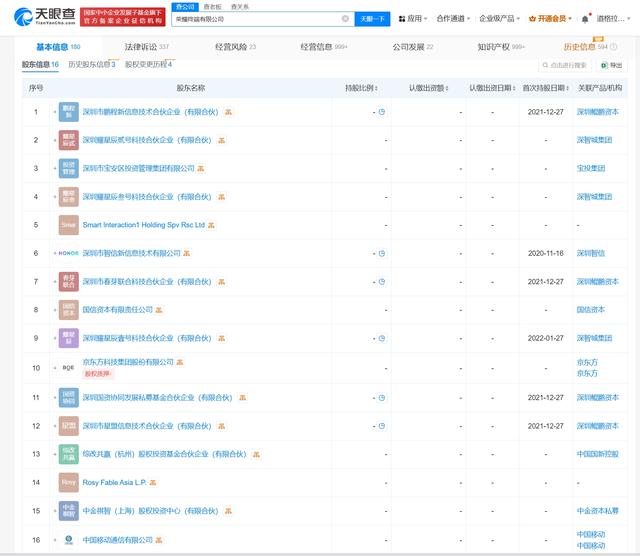Click equity structure icon in row 3
Image resolution: width=640 pixels, height=556 pixels.
click(x=201, y=169)
